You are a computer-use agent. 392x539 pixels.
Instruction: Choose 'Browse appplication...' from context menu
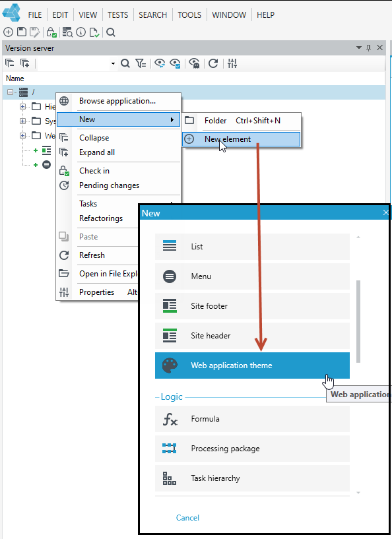pos(119,101)
